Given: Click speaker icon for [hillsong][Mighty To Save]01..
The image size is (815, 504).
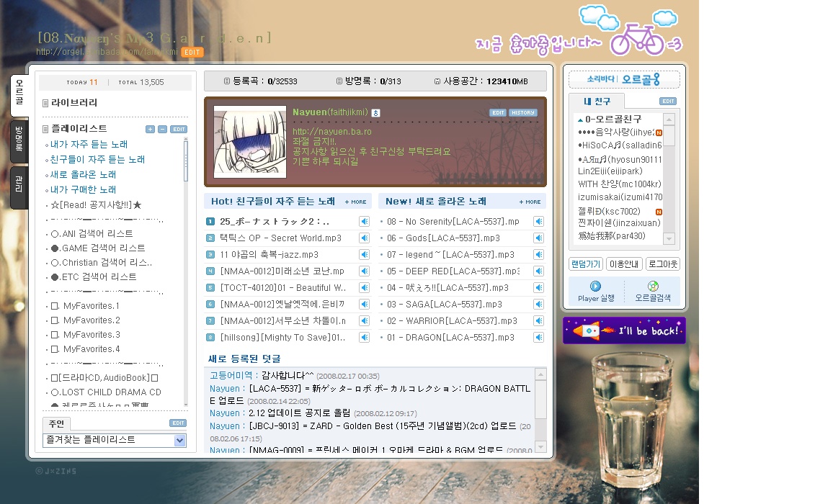Looking at the screenshot, I should (365, 338).
